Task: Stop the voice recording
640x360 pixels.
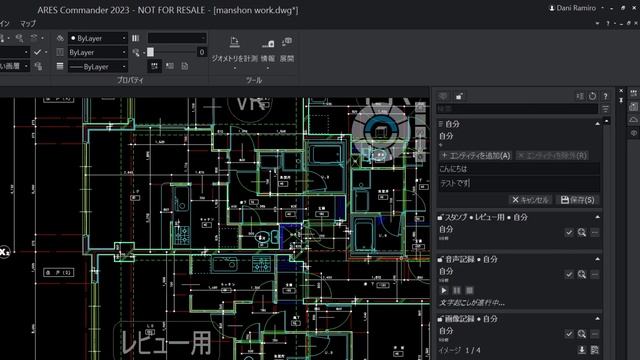Action: click(470, 290)
